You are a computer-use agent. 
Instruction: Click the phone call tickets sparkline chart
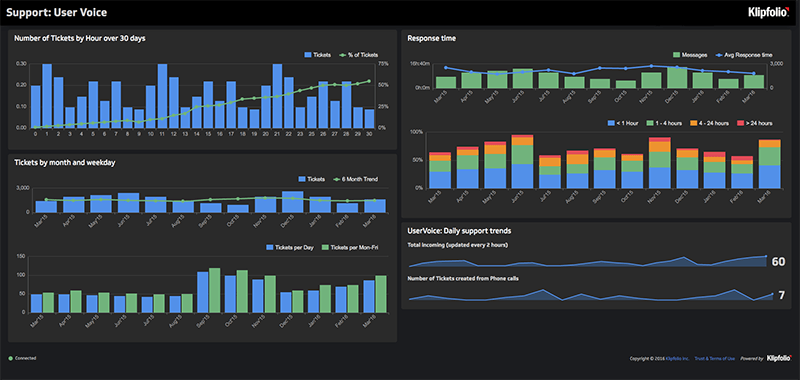point(591,295)
